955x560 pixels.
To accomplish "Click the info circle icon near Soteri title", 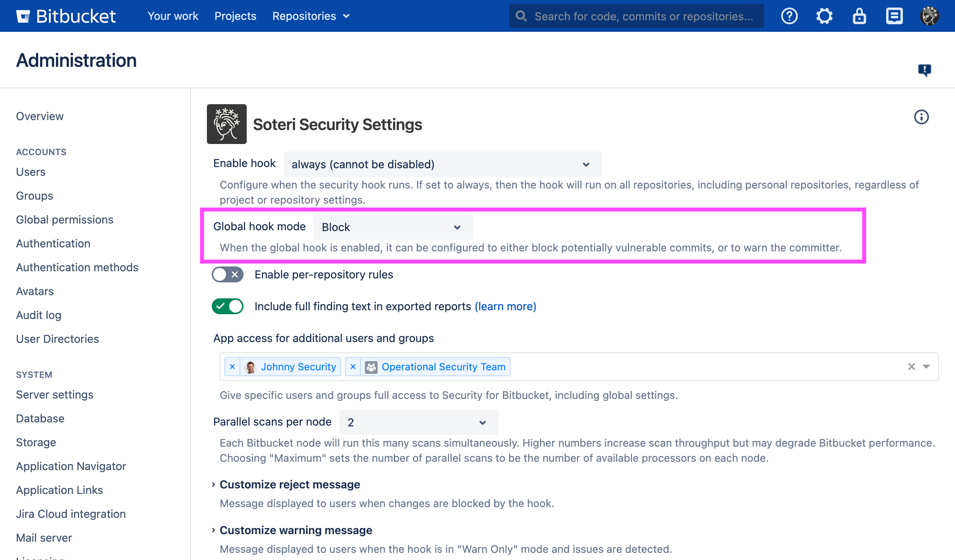I will tap(921, 117).
